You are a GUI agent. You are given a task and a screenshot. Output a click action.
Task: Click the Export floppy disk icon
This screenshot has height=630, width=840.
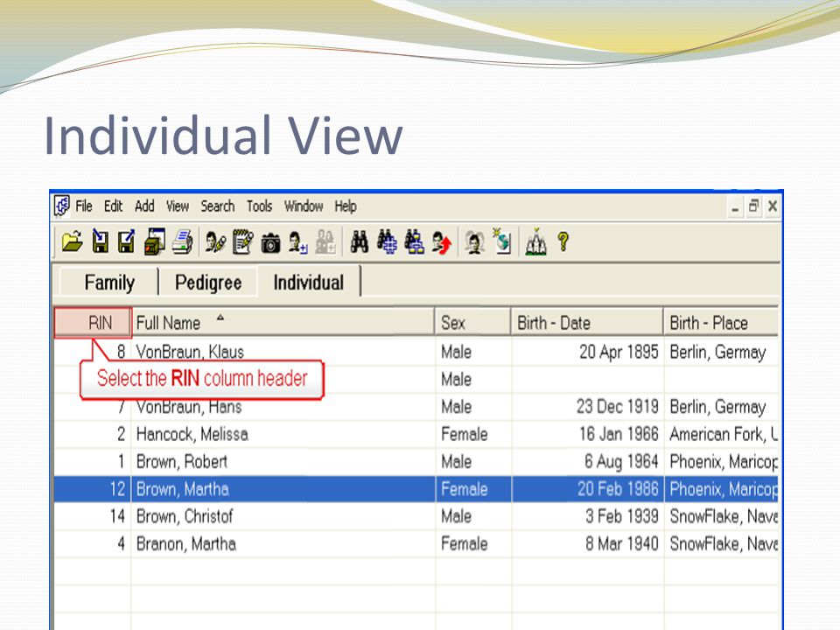pyautogui.click(x=126, y=241)
